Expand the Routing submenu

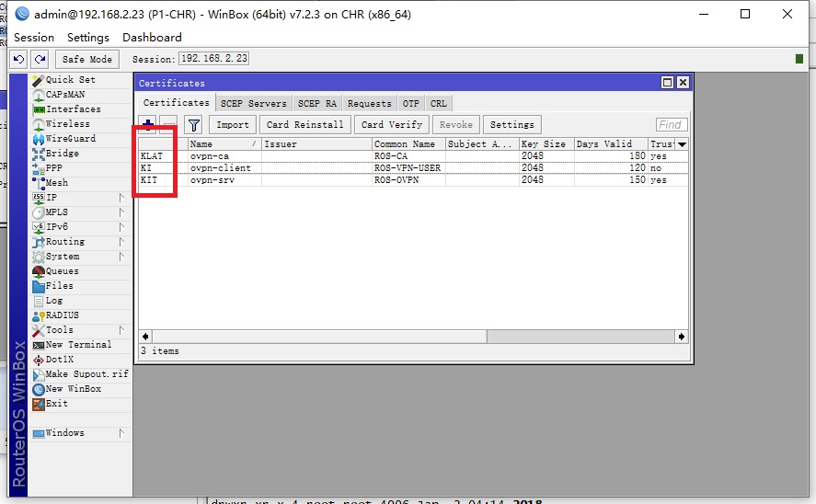64,242
